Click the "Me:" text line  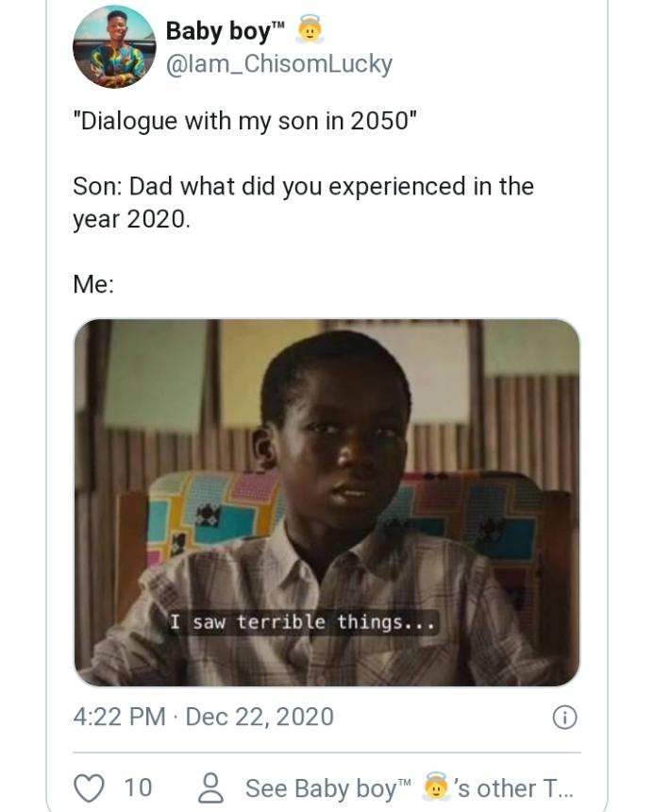tap(93, 283)
